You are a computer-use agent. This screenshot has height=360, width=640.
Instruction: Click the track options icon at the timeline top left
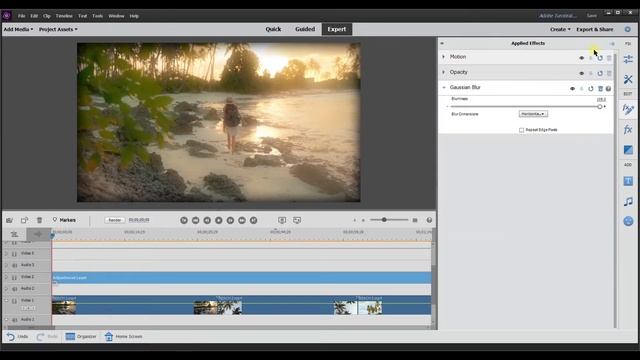(14, 234)
